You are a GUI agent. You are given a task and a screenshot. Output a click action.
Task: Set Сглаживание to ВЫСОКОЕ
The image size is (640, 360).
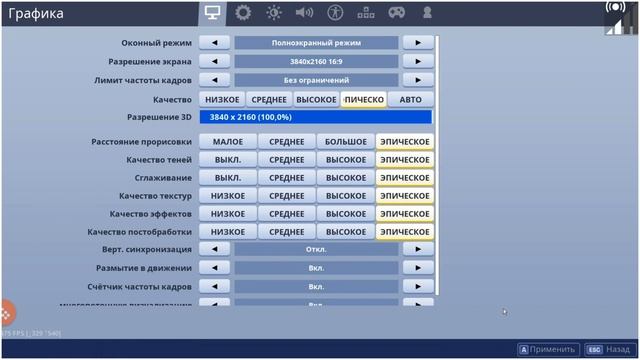tap(346, 178)
